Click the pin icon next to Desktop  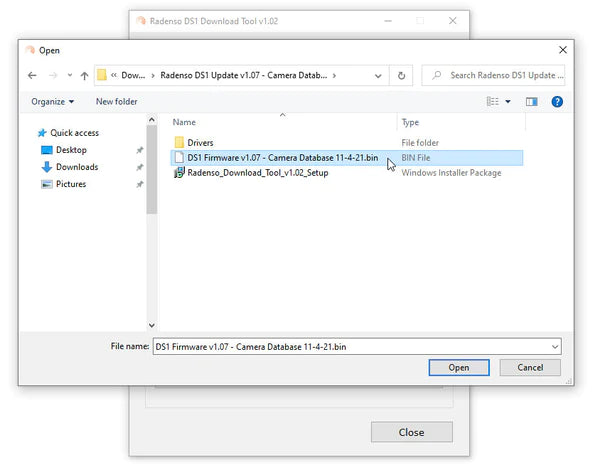(x=140, y=150)
